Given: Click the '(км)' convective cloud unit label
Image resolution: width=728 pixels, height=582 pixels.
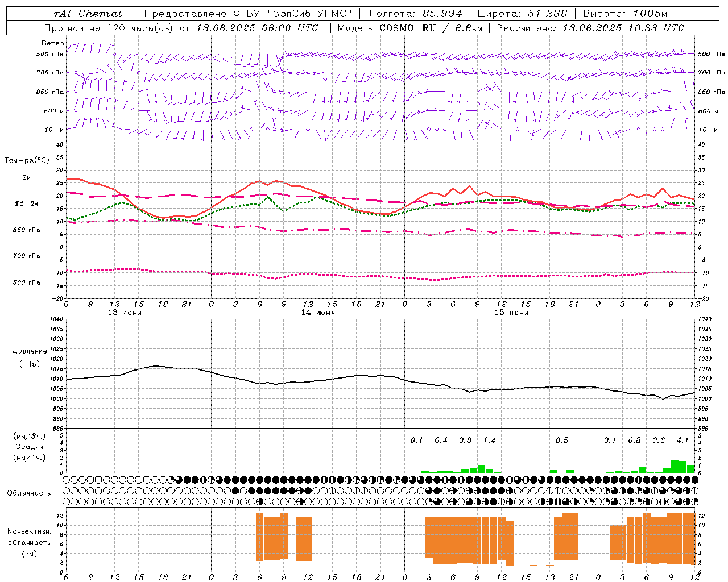Looking at the screenshot, I should point(29,554).
